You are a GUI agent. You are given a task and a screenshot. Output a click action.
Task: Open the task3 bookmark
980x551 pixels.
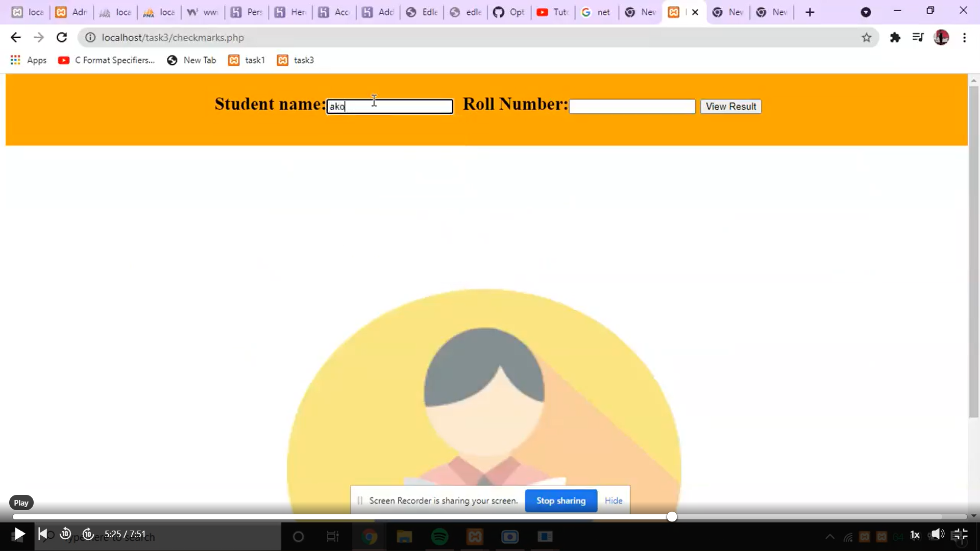296,60
